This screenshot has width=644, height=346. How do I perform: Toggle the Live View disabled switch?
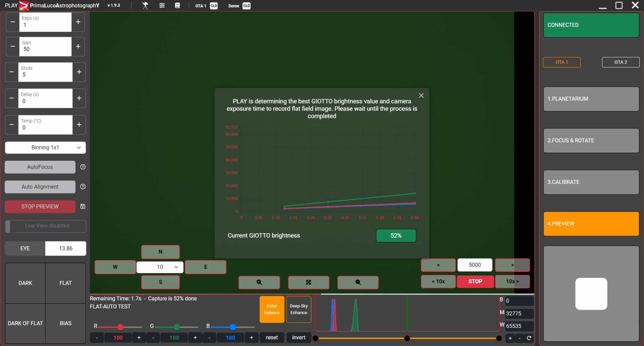46,226
